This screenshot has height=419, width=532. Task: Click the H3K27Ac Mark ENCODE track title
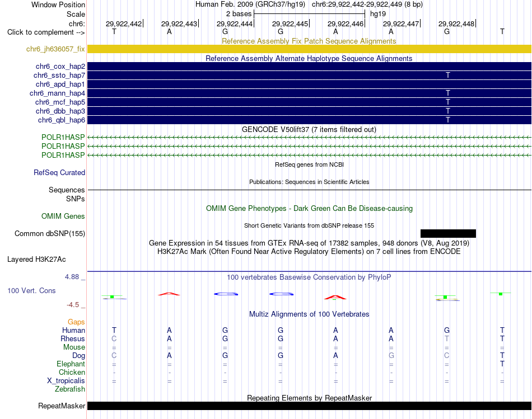click(x=309, y=252)
